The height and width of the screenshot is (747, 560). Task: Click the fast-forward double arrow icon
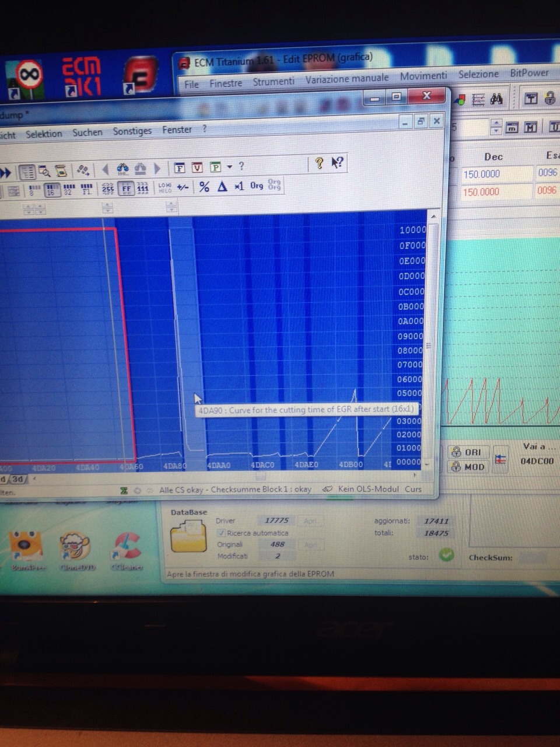5,173
